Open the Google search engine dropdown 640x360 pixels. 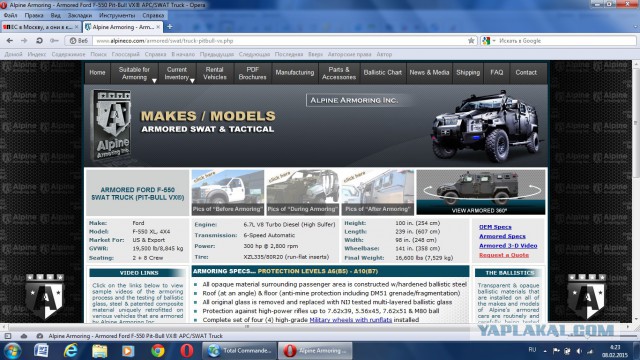[x=489, y=41]
